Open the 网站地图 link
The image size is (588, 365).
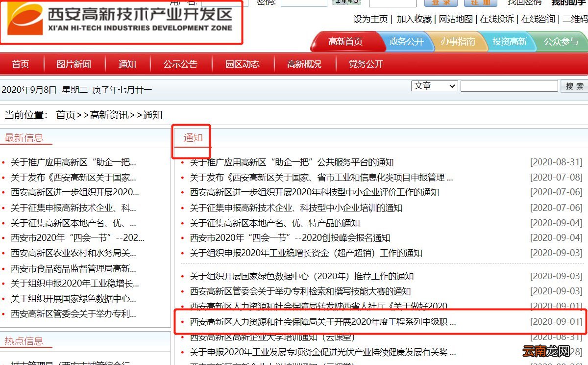pyautogui.click(x=456, y=19)
